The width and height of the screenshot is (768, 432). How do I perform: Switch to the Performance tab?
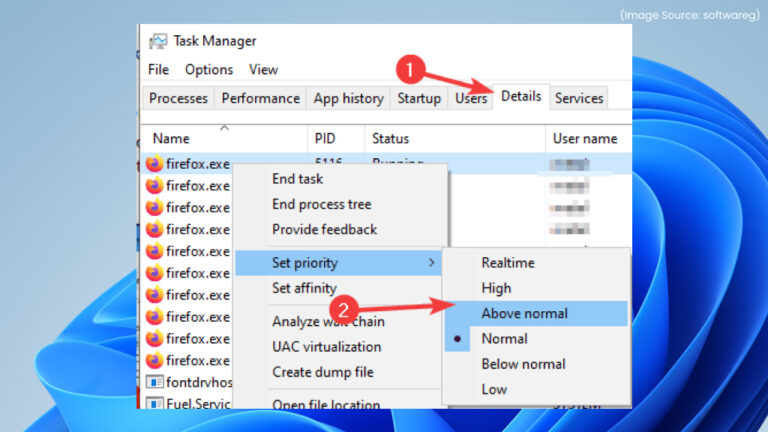pos(261,98)
